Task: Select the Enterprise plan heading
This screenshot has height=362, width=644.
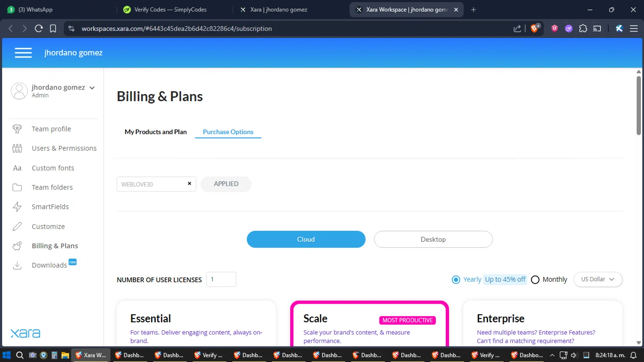Action: tap(501, 318)
